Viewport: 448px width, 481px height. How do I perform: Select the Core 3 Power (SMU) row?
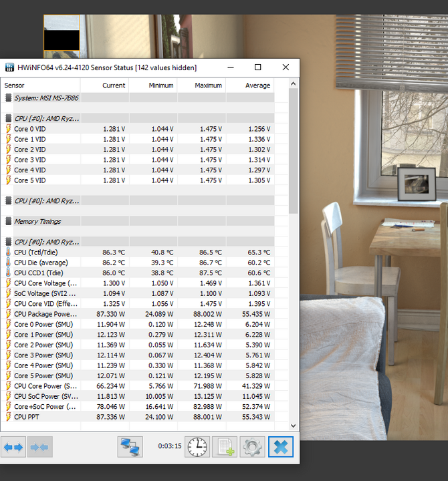pos(138,355)
